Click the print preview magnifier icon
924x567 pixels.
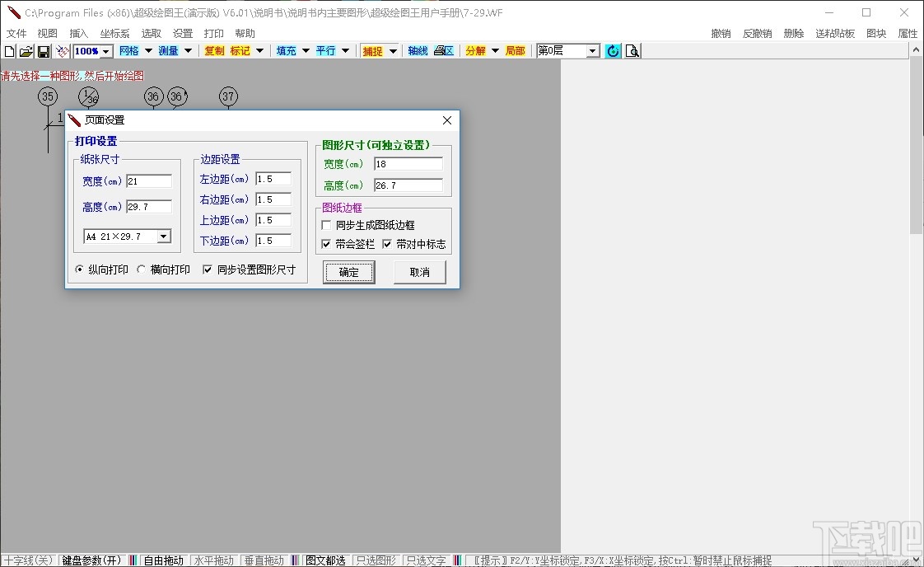point(632,51)
